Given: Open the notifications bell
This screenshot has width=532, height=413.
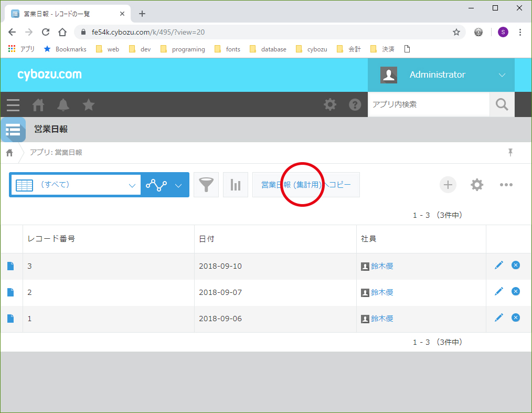Looking at the screenshot, I should tap(63, 105).
